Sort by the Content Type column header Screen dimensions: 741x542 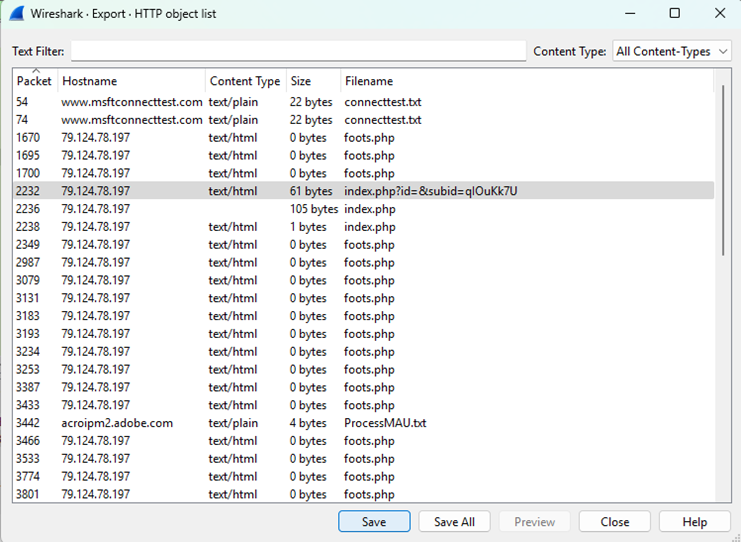click(x=245, y=81)
